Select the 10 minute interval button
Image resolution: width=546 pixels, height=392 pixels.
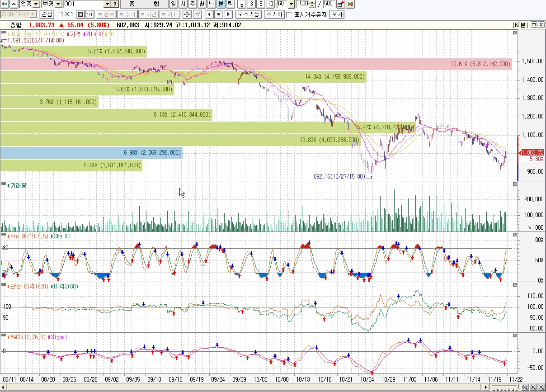[270, 4]
